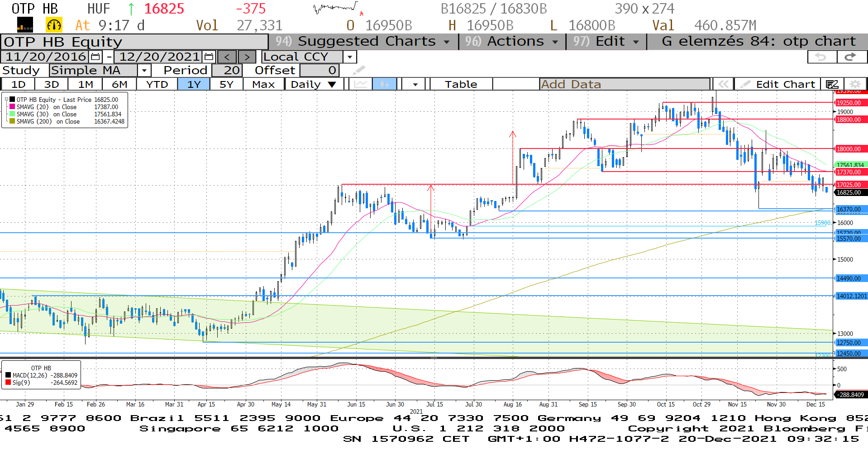Select the candlestick chart type icon

[384, 84]
